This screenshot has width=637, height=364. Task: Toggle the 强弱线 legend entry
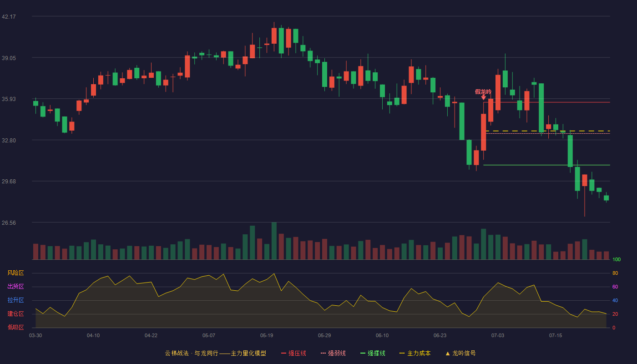click(333, 353)
